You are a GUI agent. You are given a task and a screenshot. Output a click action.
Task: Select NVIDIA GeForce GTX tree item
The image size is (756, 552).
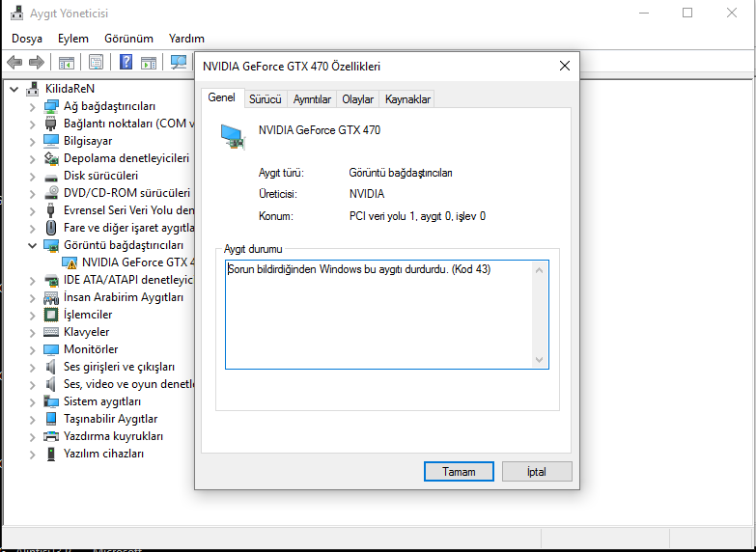(x=138, y=262)
